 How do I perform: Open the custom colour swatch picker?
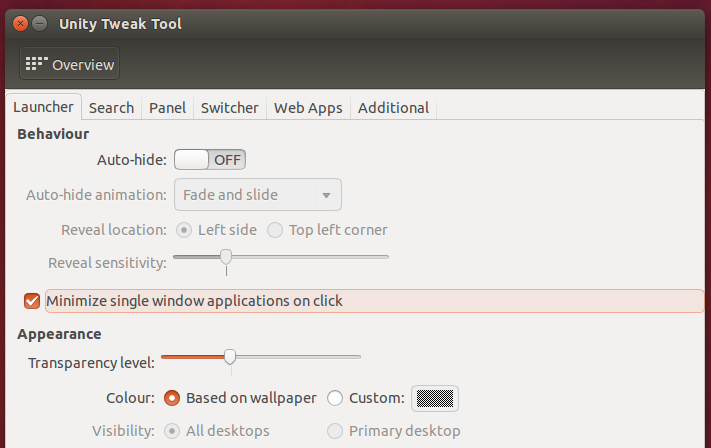(x=435, y=399)
